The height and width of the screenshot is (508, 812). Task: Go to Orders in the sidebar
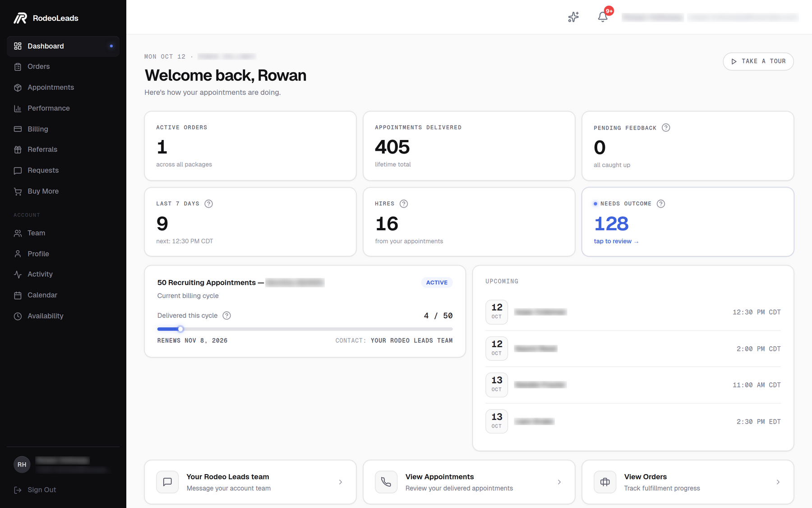pos(63,67)
